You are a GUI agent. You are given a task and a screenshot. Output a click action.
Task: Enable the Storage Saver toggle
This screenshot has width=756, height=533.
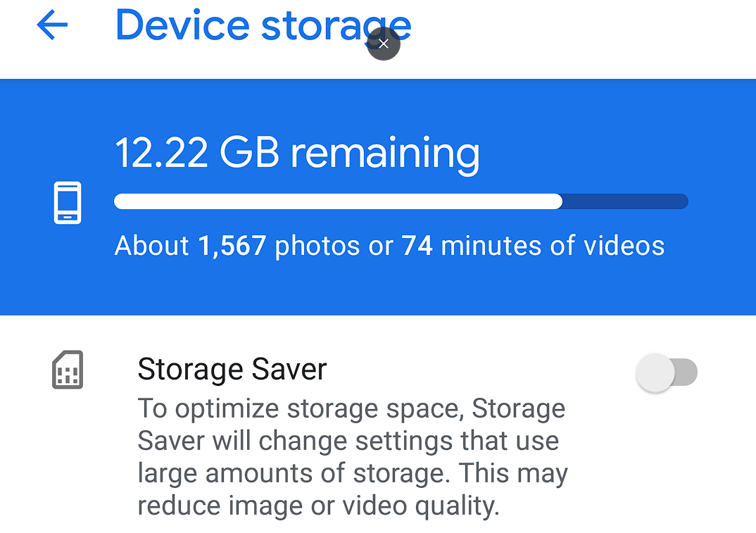pyautogui.click(x=666, y=372)
